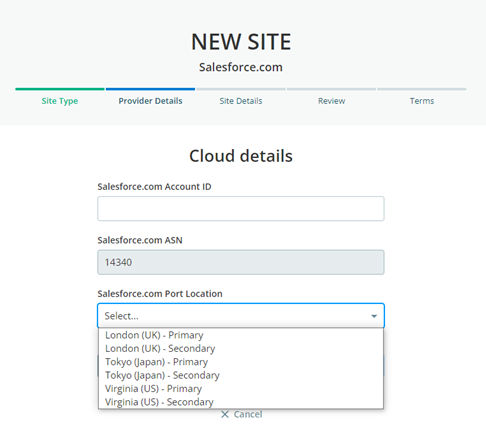Click the dropdown caret arrow in Port Location
Screen dimensions: 486x444
pos(374,316)
